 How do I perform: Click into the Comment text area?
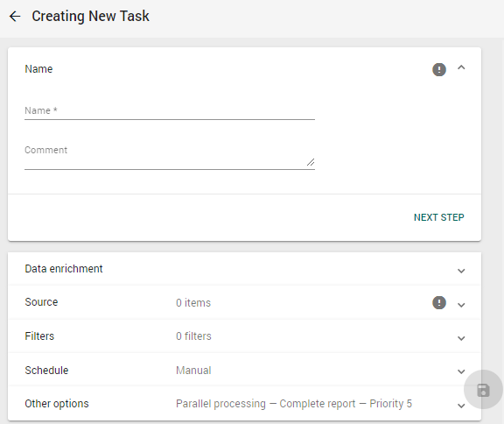click(170, 156)
